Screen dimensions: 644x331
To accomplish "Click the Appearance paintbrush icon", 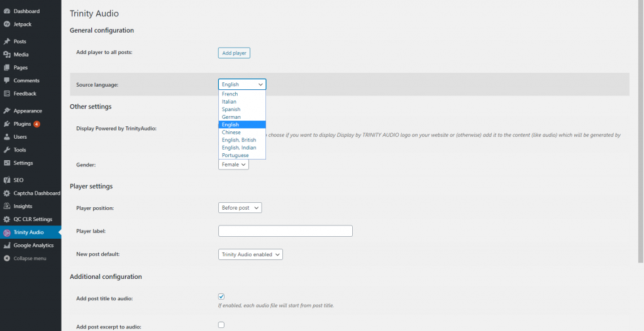I will [x=6, y=111].
